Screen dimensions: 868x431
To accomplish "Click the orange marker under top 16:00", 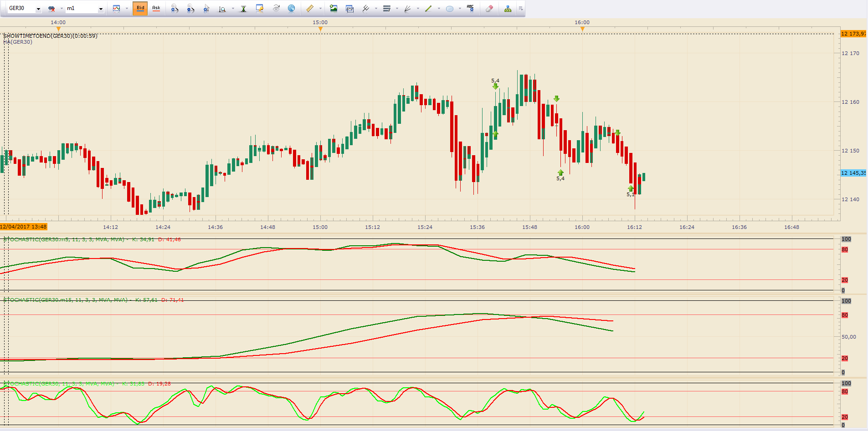I will tap(582, 29).
